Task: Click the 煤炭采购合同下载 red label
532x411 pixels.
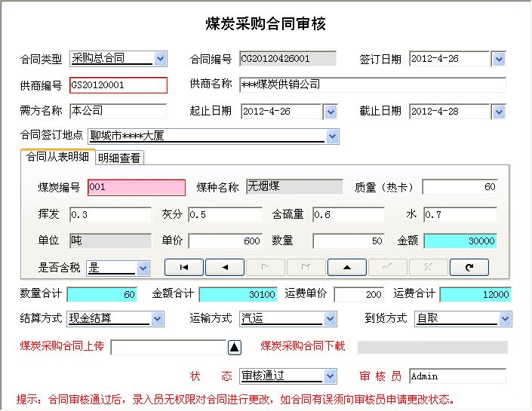Action: (x=303, y=346)
